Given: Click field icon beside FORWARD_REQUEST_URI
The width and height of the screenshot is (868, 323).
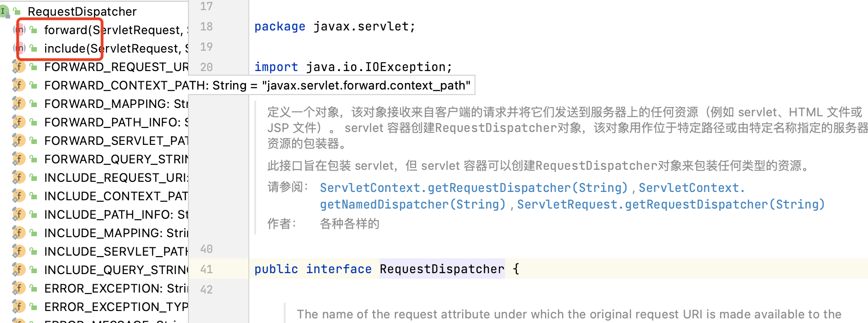Looking at the screenshot, I should [18, 67].
